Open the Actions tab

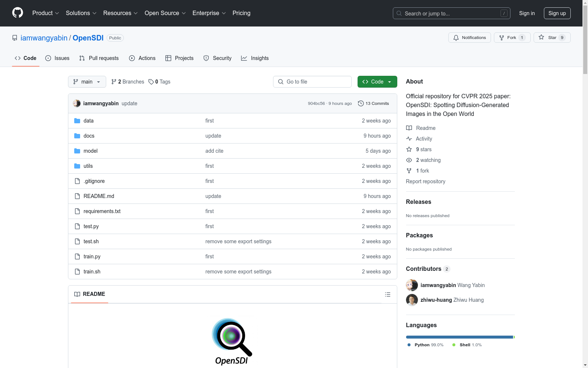tap(142, 58)
